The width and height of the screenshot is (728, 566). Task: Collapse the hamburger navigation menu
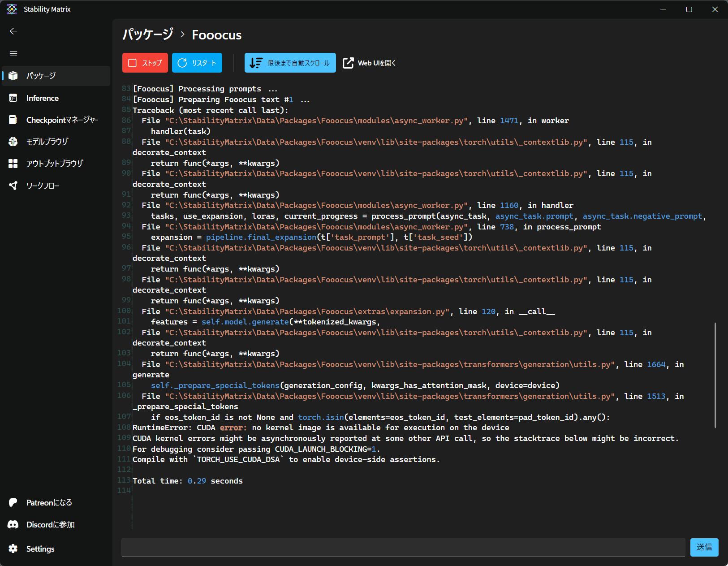click(13, 54)
